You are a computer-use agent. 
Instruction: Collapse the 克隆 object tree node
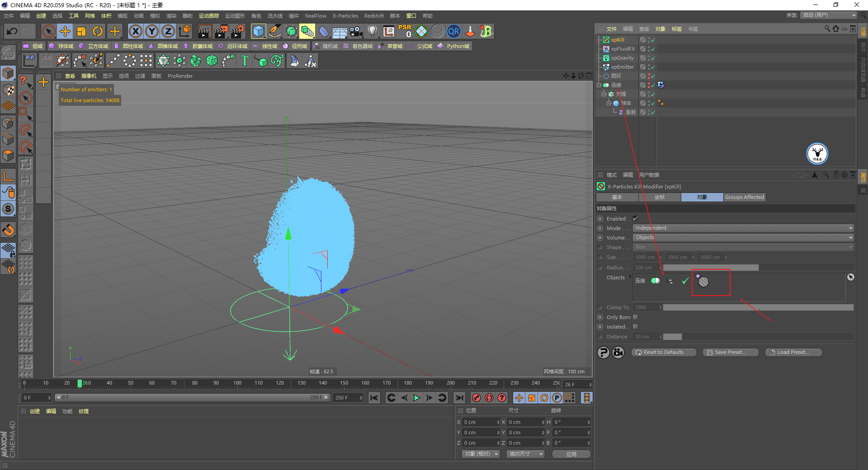pyautogui.click(x=604, y=94)
